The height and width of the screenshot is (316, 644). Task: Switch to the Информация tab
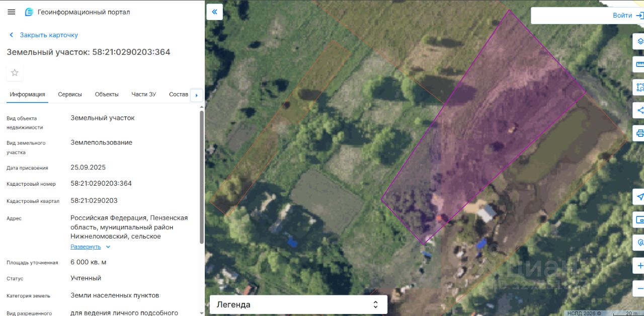[x=27, y=94]
